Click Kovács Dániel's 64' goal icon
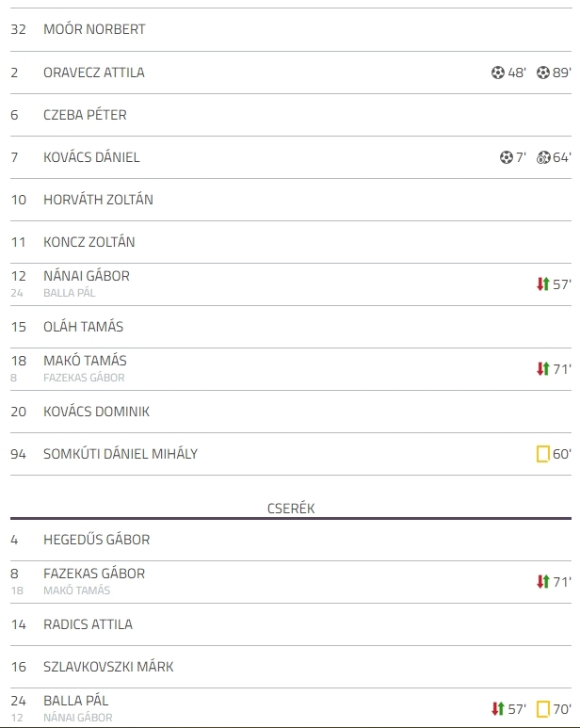This screenshot has width=580, height=728. click(x=543, y=157)
